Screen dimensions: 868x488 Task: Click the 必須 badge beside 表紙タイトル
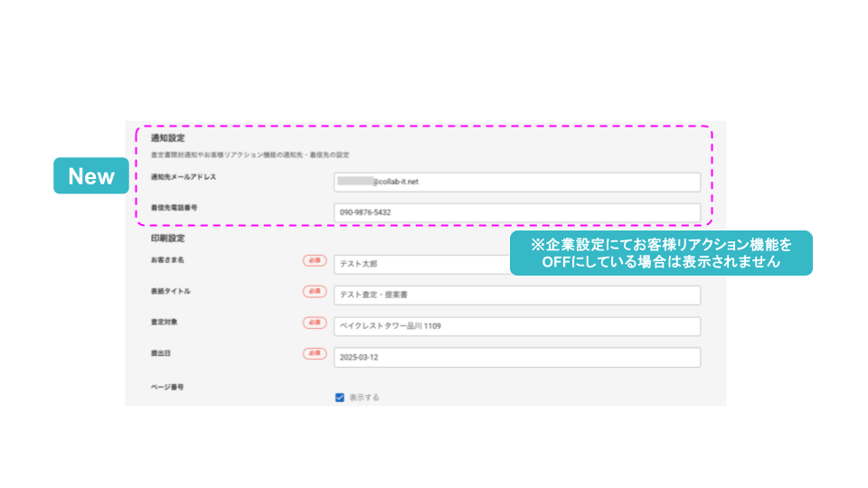click(x=314, y=292)
